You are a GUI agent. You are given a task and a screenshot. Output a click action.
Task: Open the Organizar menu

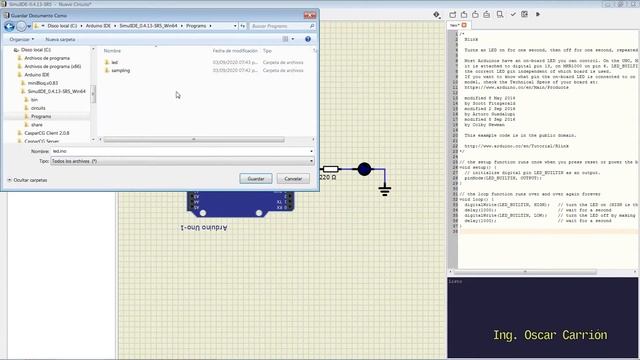22,39
